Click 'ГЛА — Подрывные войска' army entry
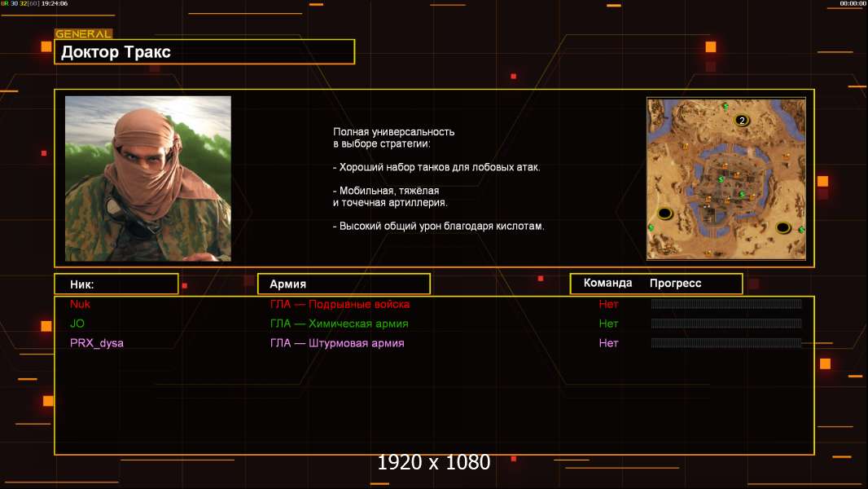 [340, 304]
